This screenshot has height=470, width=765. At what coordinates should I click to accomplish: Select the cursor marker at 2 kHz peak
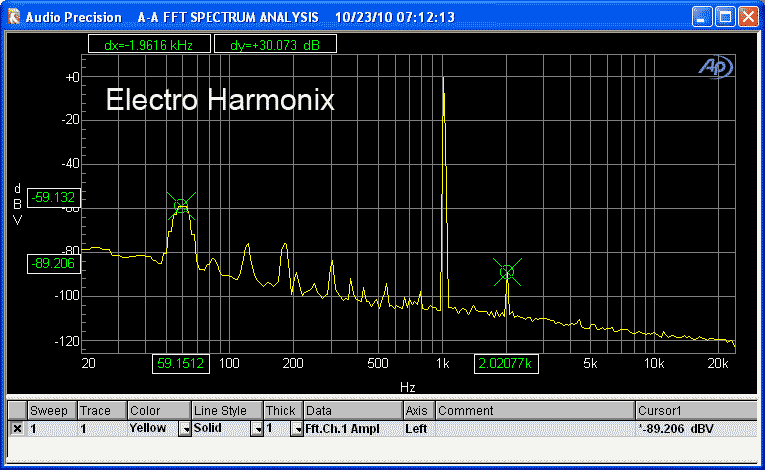pos(507,272)
